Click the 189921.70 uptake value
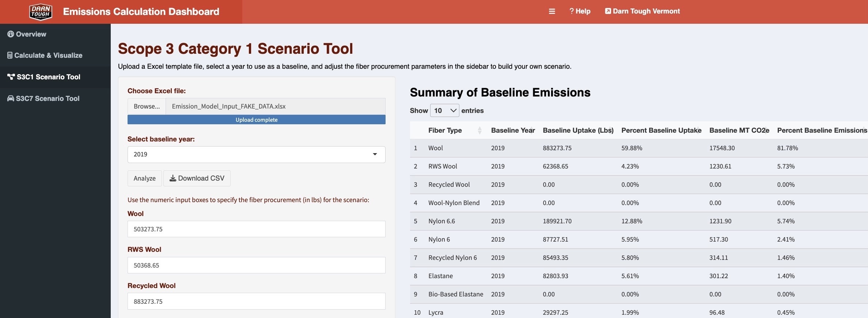 click(x=557, y=221)
